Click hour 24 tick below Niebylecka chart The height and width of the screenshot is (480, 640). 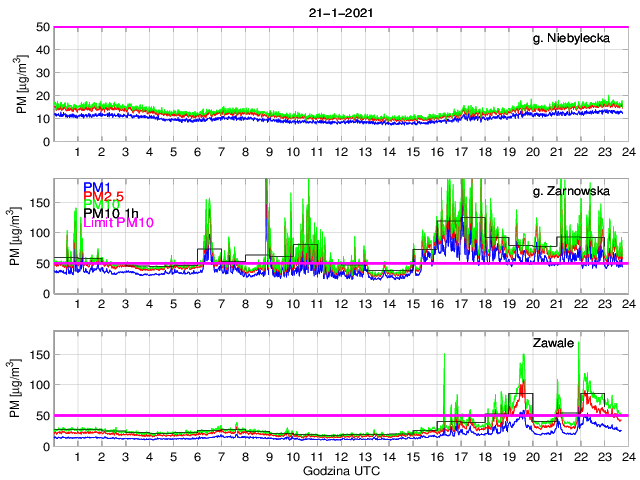626,152
